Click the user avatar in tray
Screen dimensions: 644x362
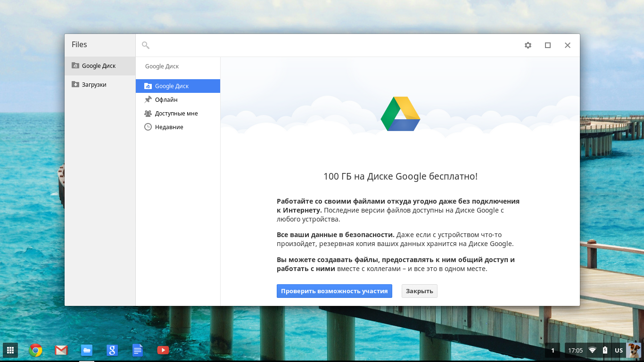634,350
